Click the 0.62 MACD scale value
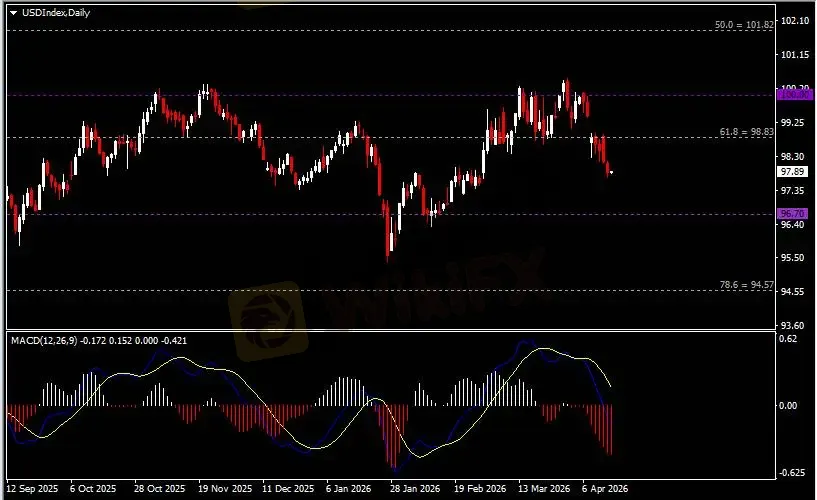Viewport: 817px width, 500px height. point(788,339)
